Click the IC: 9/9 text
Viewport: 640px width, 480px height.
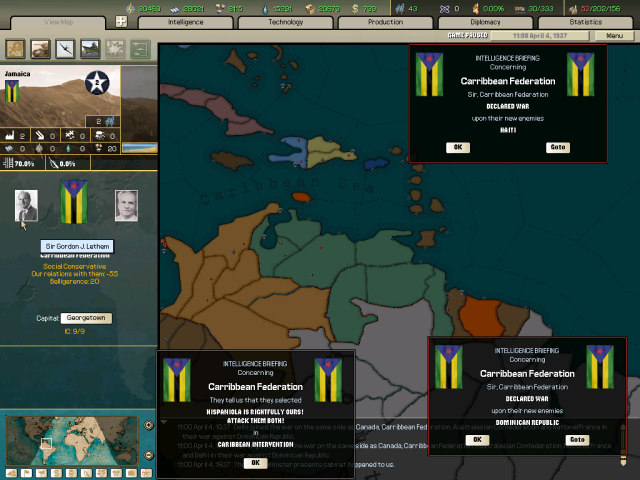(75, 331)
